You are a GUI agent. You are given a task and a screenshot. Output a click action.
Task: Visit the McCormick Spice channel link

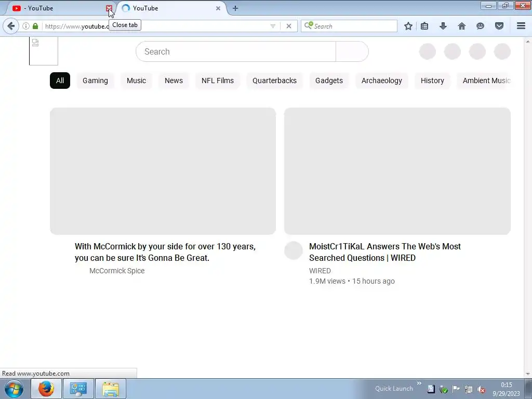(x=117, y=271)
